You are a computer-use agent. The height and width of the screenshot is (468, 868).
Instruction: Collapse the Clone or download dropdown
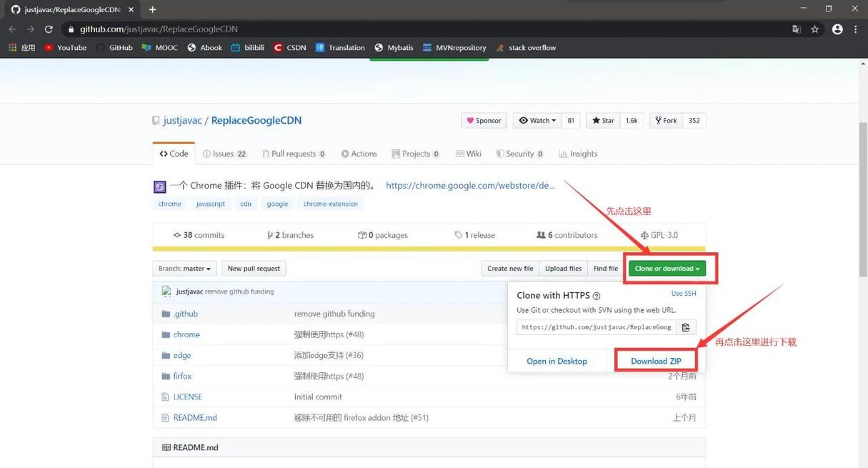point(667,269)
